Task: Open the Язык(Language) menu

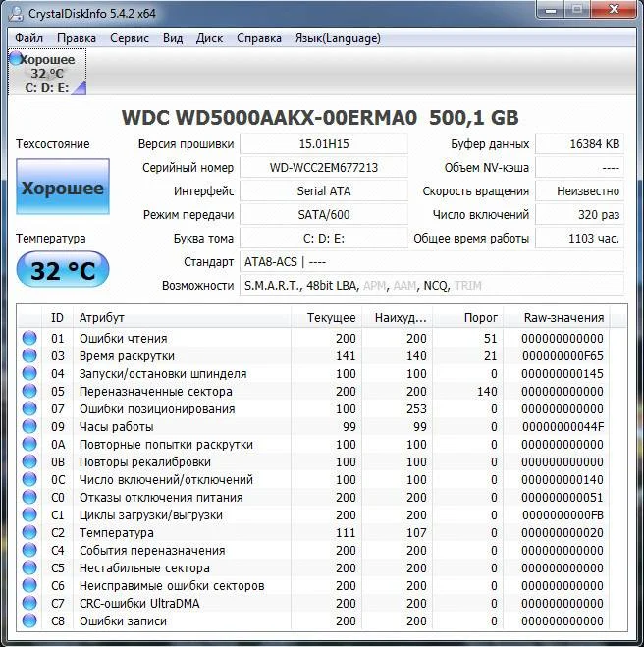Action: tap(338, 38)
